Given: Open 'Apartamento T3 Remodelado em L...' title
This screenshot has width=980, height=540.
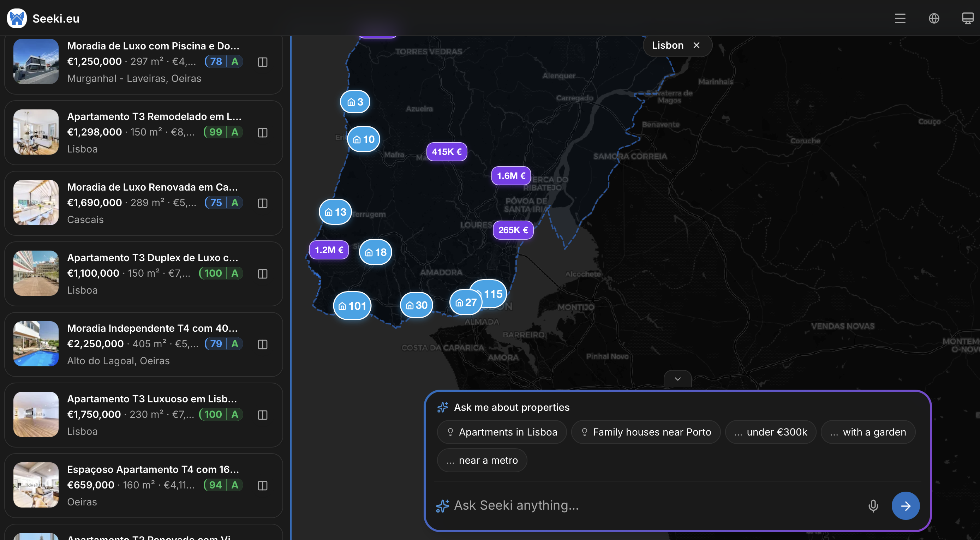Looking at the screenshot, I should click(154, 116).
